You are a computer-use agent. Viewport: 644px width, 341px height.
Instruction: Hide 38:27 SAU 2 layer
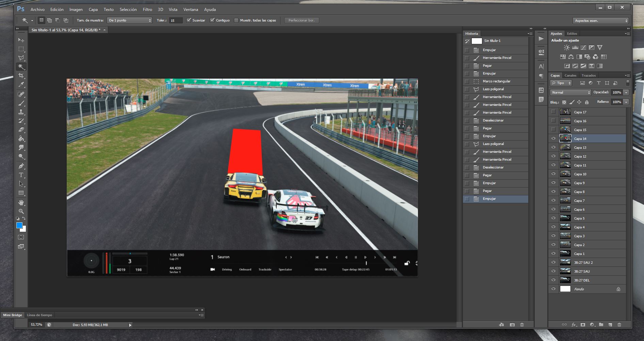(x=553, y=262)
